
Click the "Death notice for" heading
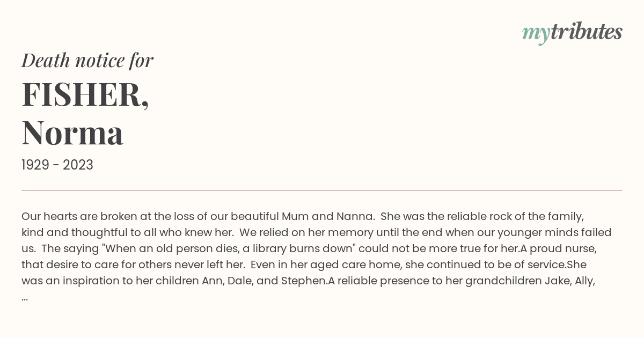tap(87, 61)
